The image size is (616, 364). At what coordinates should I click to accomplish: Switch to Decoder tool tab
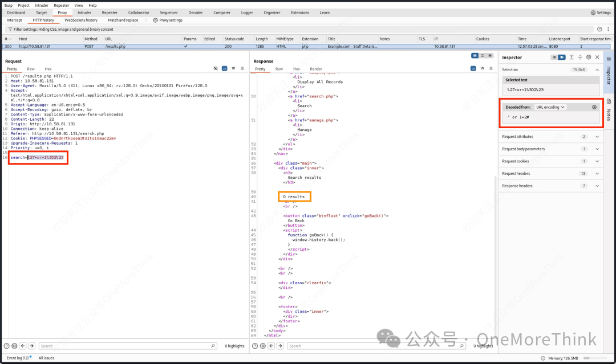[x=195, y=13]
